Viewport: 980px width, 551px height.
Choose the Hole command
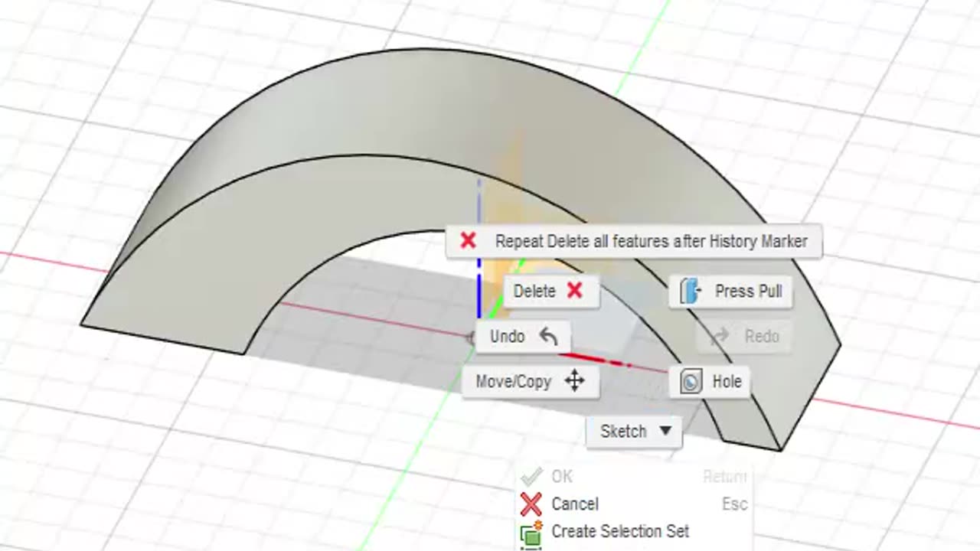click(x=710, y=381)
